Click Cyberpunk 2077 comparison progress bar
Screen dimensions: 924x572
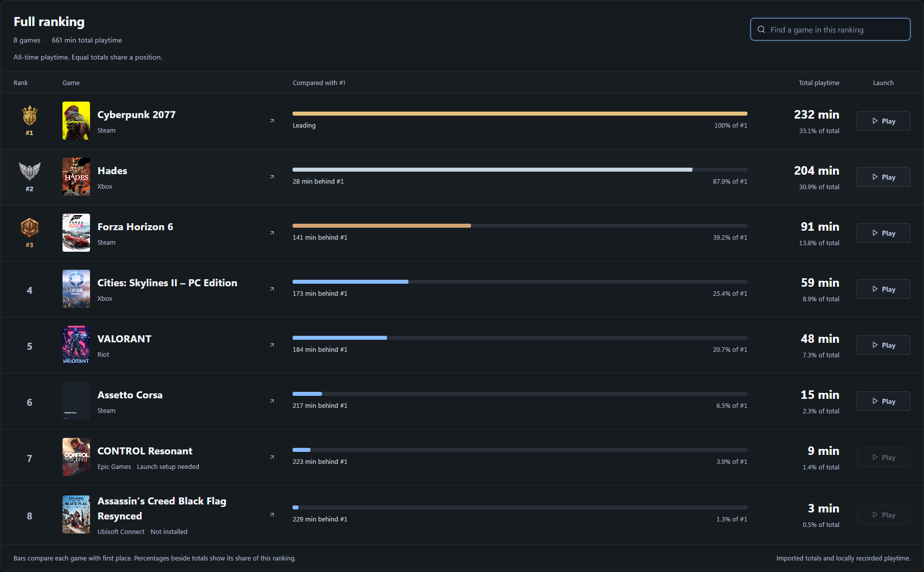(520, 114)
